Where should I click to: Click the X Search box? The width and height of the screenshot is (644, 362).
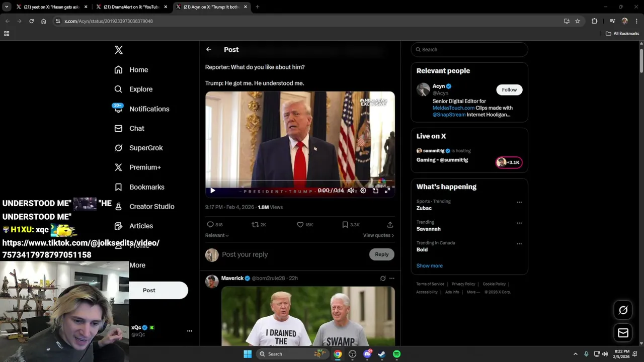click(x=469, y=49)
